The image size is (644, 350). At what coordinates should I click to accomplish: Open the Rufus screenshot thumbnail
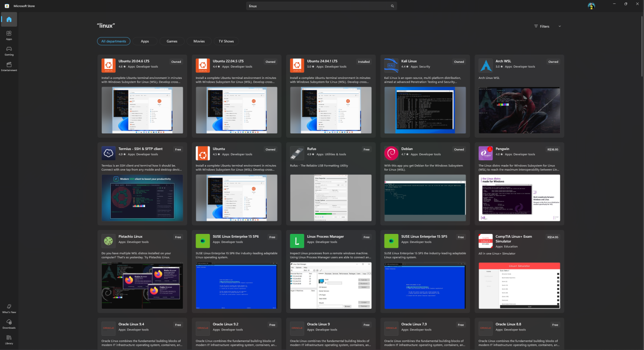[x=331, y=198]
